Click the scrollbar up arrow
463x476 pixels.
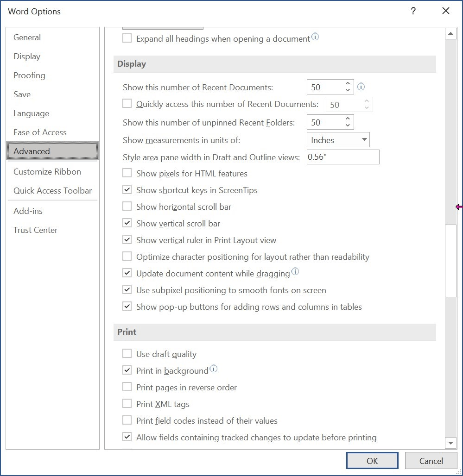451,33
